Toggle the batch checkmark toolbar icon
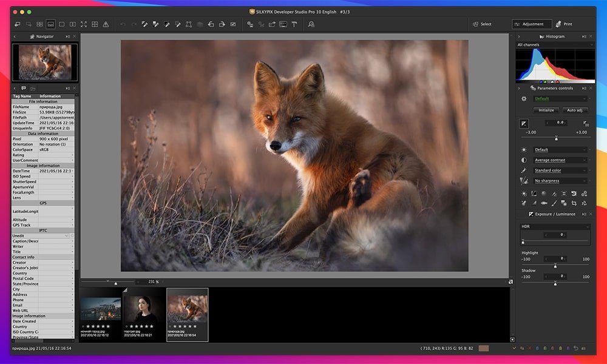Screen dimensions: 607x364 click(233, 24)
